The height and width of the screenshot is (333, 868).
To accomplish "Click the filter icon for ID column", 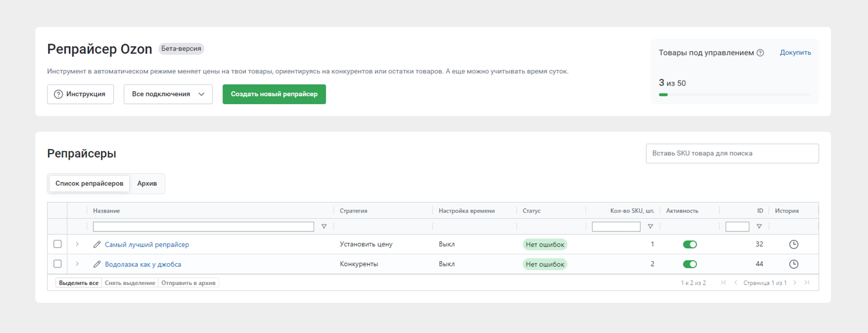I will click(759, 227).
